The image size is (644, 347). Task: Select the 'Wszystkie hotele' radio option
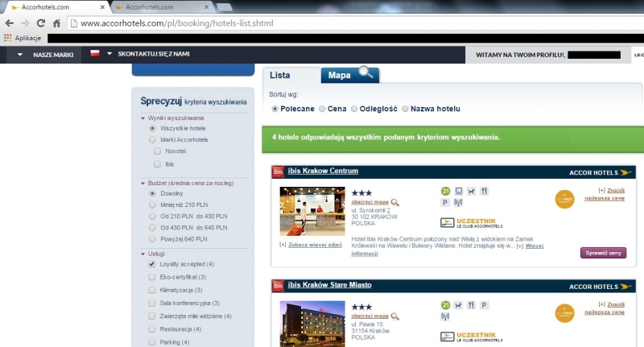point(152,129)
